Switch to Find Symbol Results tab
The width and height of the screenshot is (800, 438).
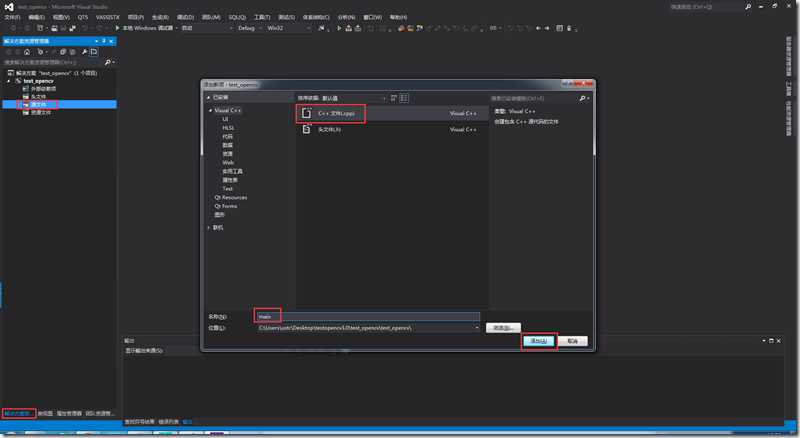(140, 422)
